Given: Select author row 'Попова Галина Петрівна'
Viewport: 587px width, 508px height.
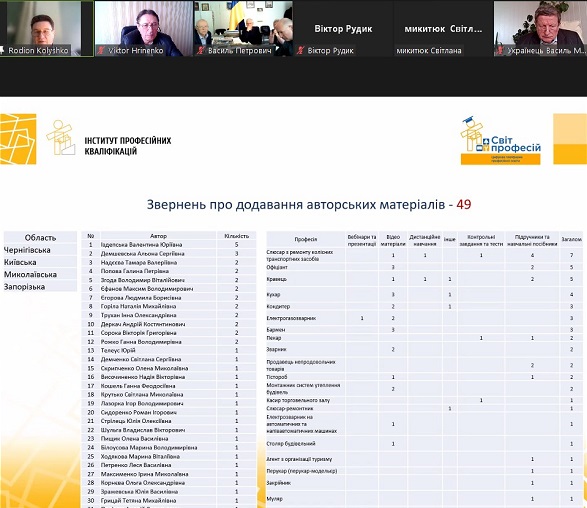Looking at the screenshot, I should click(x=169, y=271).
